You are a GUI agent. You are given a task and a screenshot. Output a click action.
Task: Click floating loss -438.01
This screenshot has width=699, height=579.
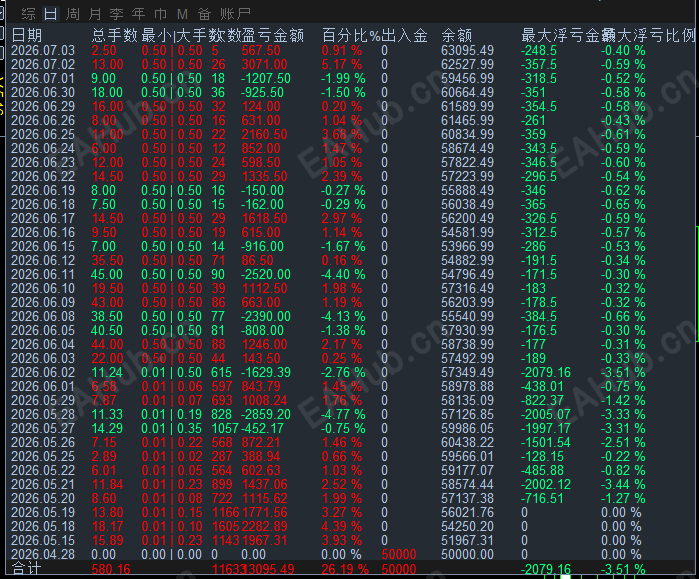[542, 386]
